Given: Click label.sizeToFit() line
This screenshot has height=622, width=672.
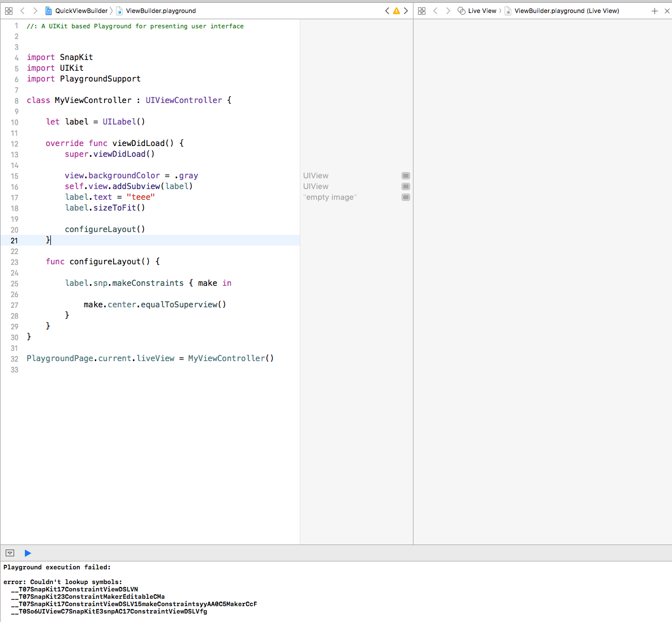Looking at the screenshot, I should [x=105, y=208].
